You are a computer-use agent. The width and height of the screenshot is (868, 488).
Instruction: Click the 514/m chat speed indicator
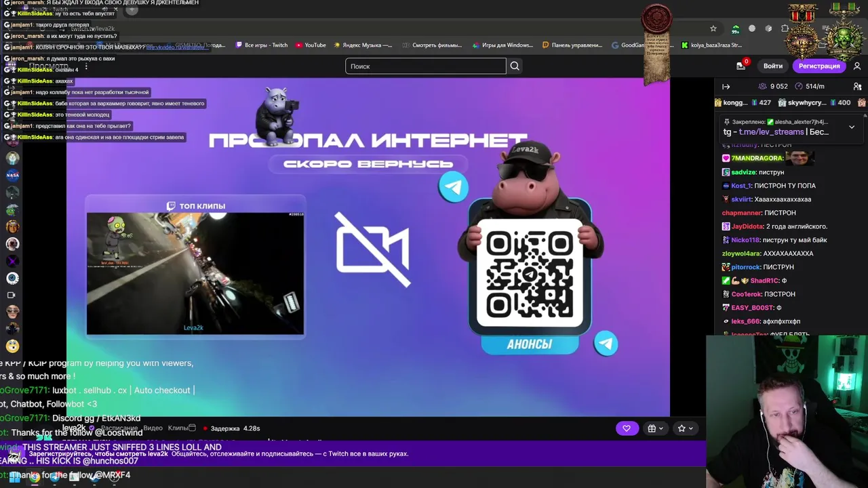[810, 86]
